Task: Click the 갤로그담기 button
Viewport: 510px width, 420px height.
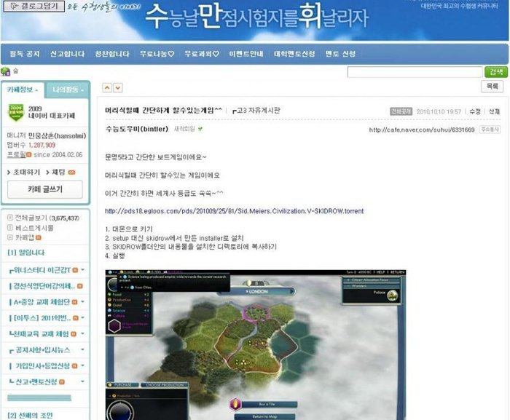Action: [x=34, y=6]
